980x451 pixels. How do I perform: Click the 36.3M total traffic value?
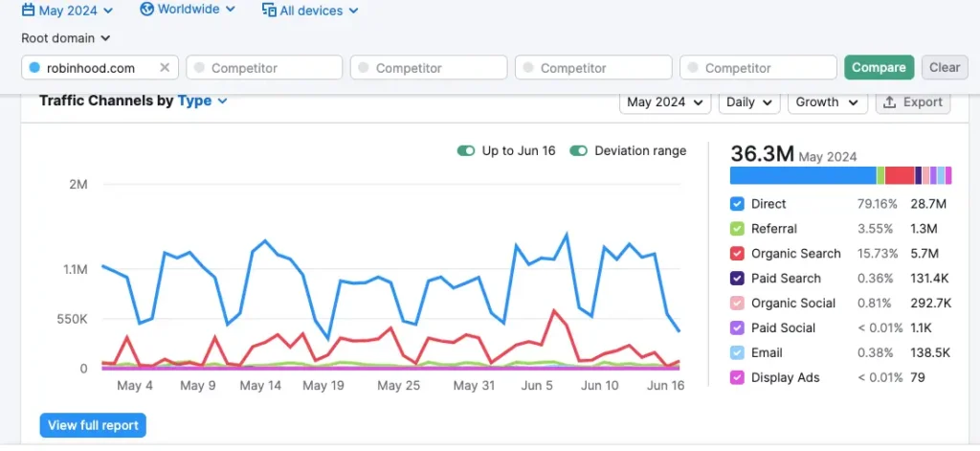[x=762, y=154]
